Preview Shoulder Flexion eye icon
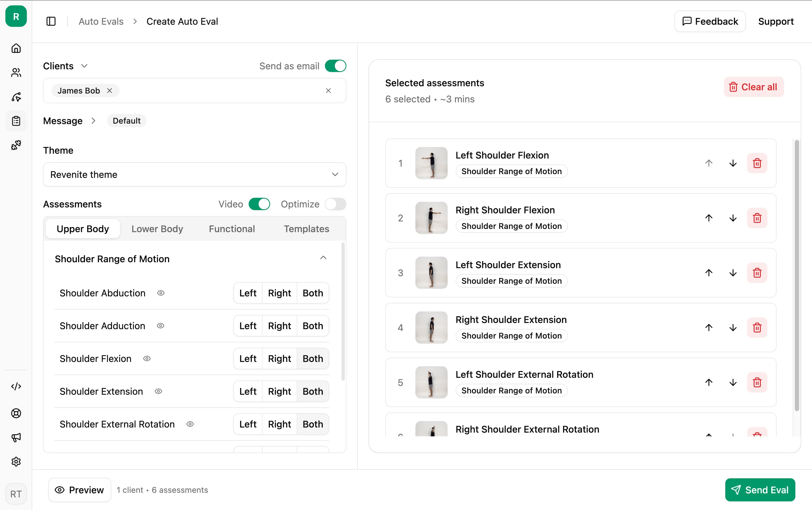812x510 pixels. (x=147, y=358)
